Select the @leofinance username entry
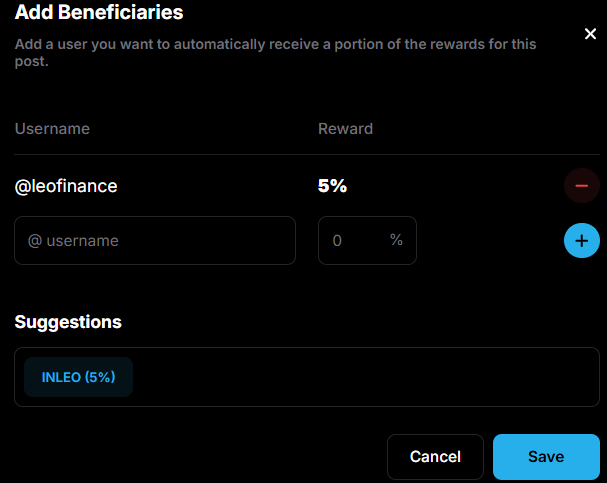 tap(66, 186)
